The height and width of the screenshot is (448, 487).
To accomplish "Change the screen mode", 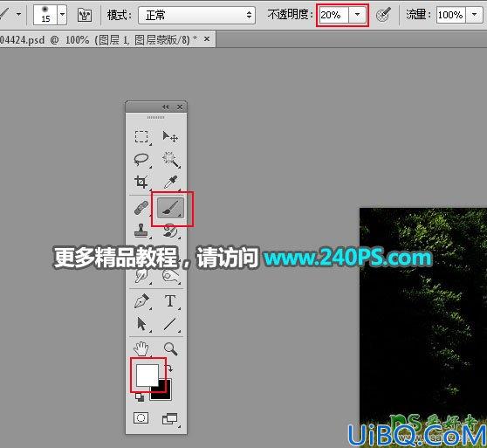I will click(x=170, y=419).
